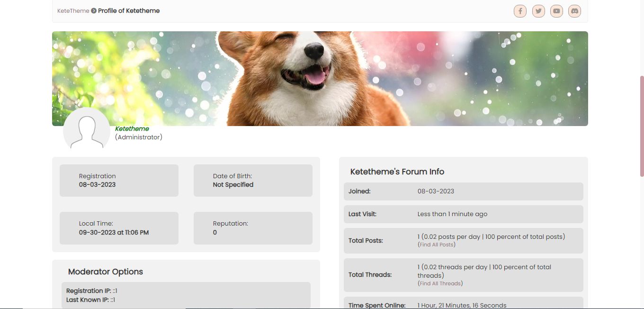644x309 pixels.
Task: Click the Moderator Options heading
Action: click(x=106, y=272)
